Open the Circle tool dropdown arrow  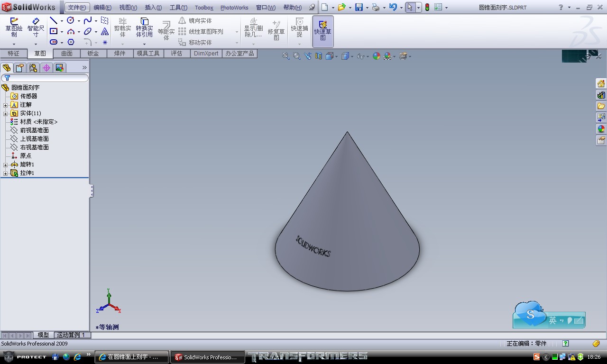[x=79, y=21]
